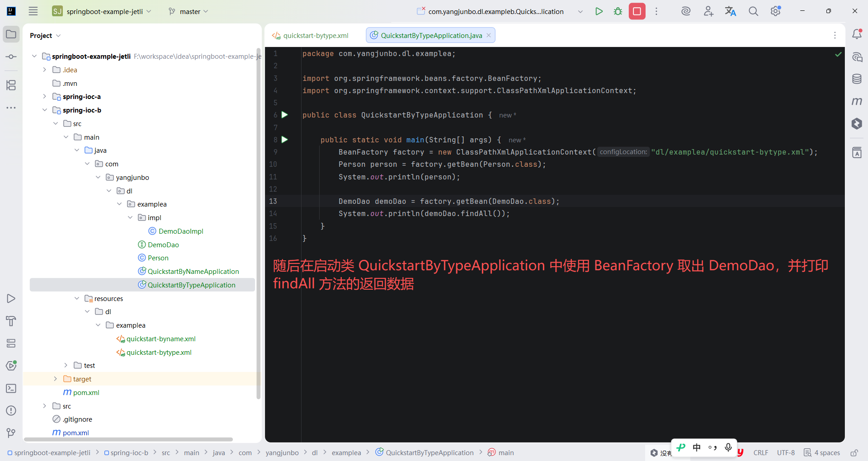
Task: Open spring-ioc-b pom.xml file
Action: coord(81,392)
